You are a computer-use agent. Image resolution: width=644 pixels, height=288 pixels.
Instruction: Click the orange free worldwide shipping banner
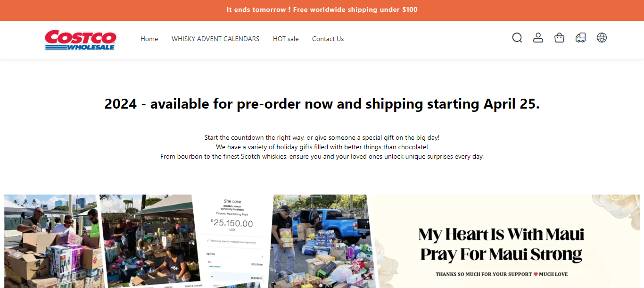point(322,10)
